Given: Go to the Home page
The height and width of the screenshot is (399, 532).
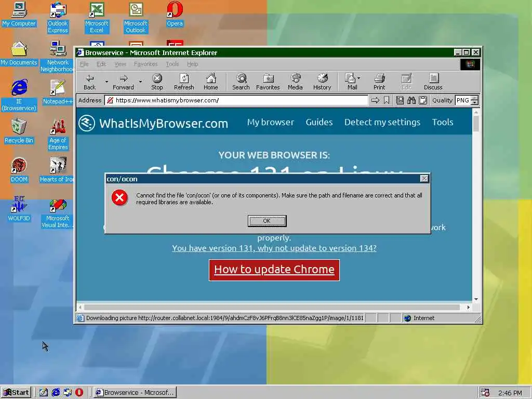Looking at the screenshot, I should (x=211, y=82).
